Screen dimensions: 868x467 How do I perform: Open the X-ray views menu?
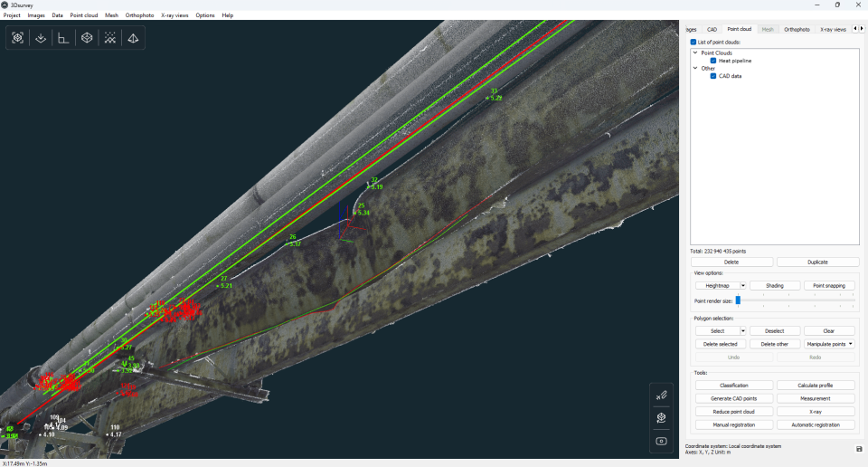point(175,15)
